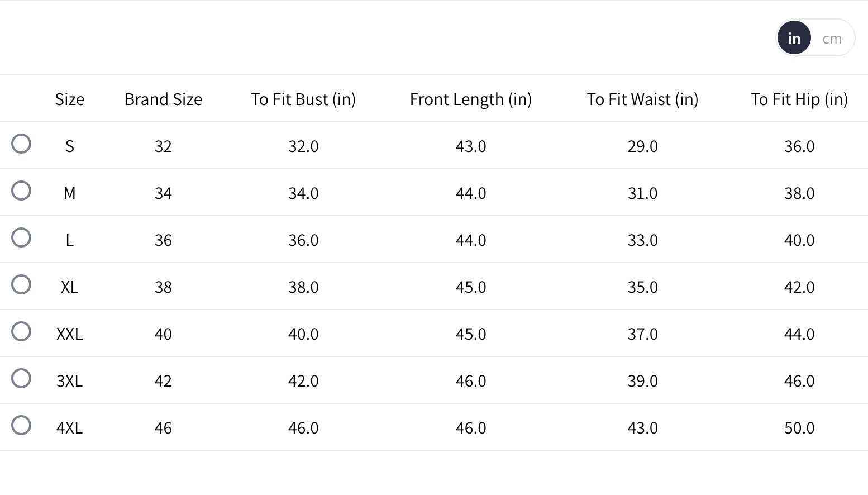The height and width of the screenshot is (495, 868).
Task: Click the To Fit Waist column header
Action: [642, 99]
